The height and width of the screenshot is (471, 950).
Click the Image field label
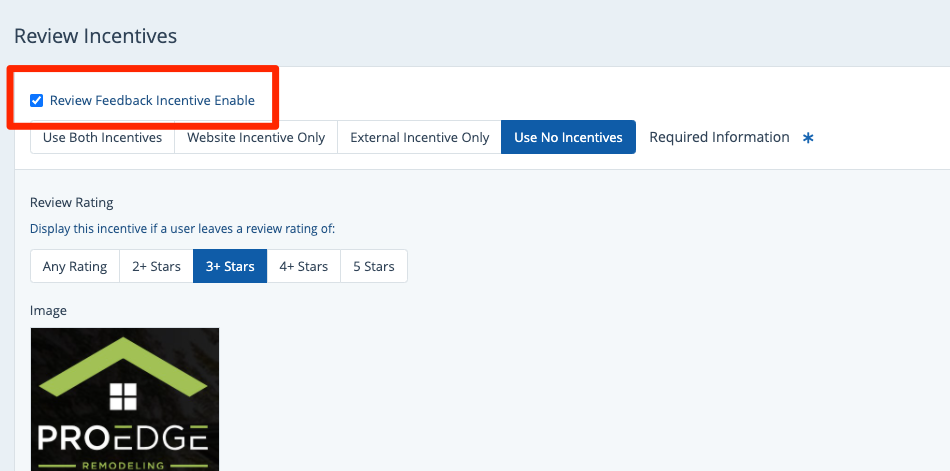48,311
